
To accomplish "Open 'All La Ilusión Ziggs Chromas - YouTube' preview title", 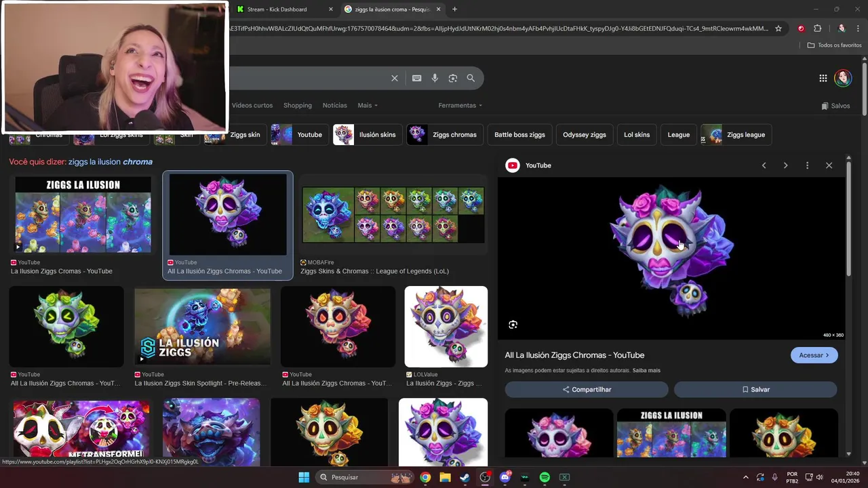I will tap(574, 355).
